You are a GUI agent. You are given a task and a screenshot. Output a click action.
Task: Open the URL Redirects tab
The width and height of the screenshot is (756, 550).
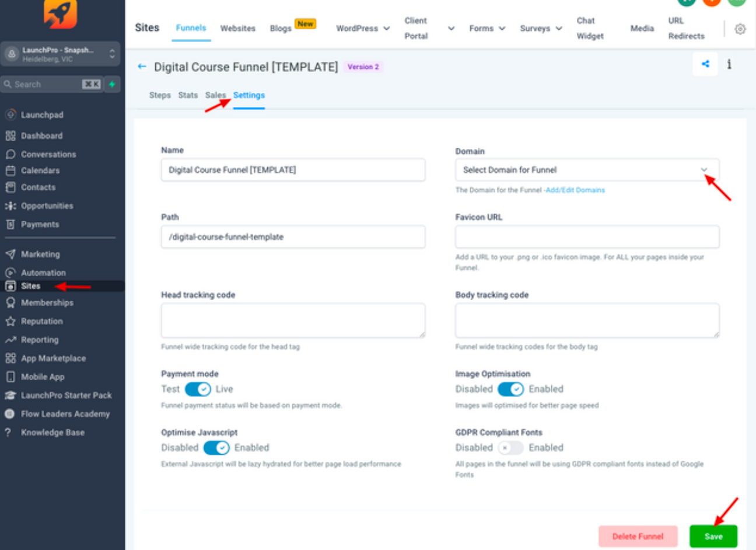coord(687,28)
